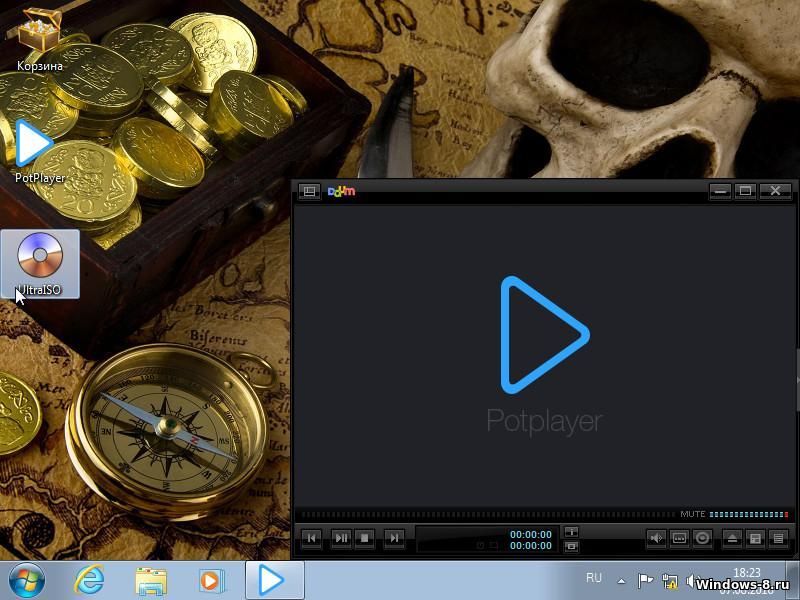Click the Show Desktop strip on the taskbar
800x600 pixels.
(794, 581)
